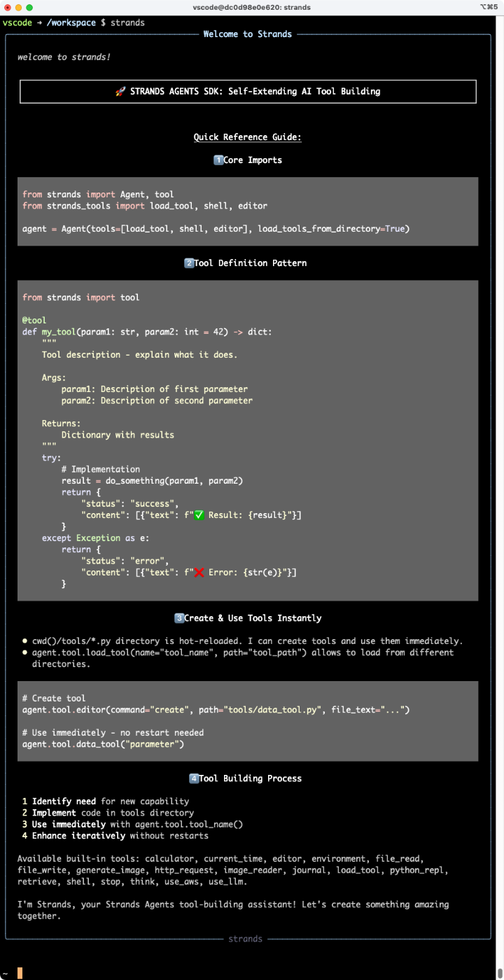Click the 'Returns:' docstring label

tap(62, 423)
